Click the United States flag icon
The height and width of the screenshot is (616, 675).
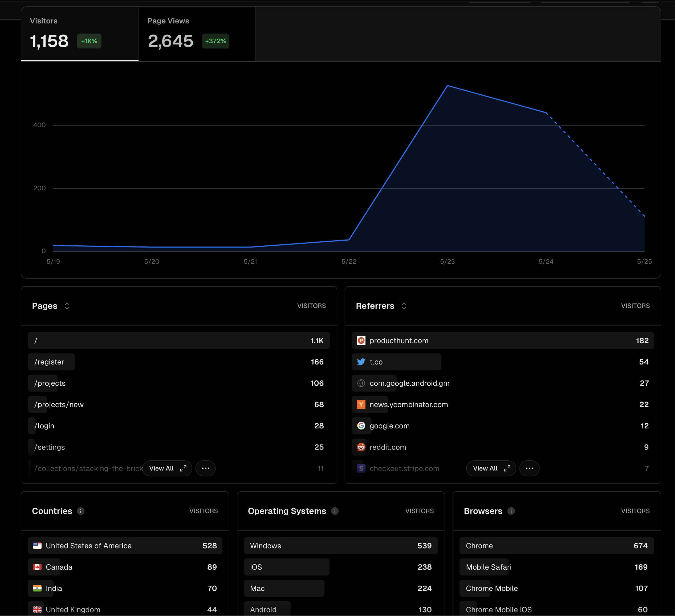click(x=37, y=546)
